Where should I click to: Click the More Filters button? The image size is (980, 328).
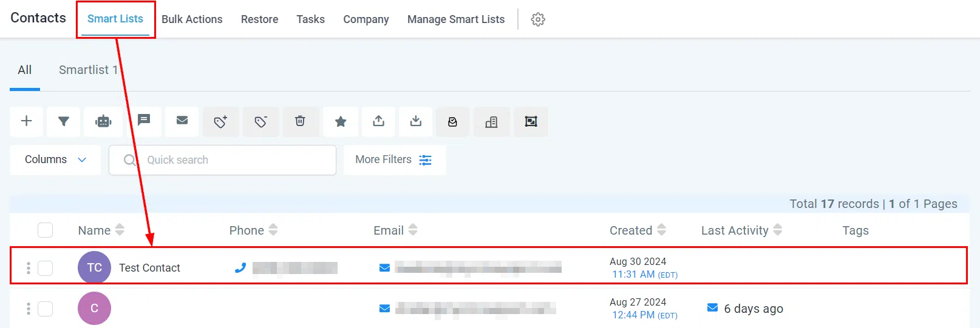click(395, 159)
